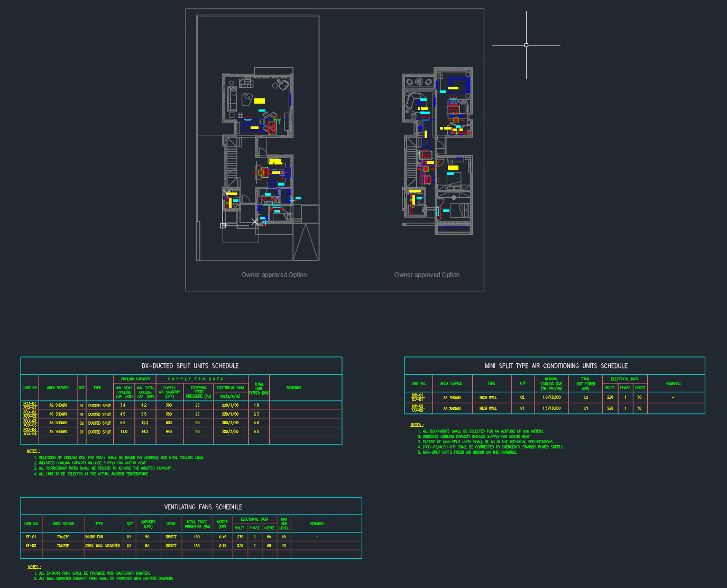Click the FCU-01 unit number cell
The image size is (727, 588).
point(30,406)
